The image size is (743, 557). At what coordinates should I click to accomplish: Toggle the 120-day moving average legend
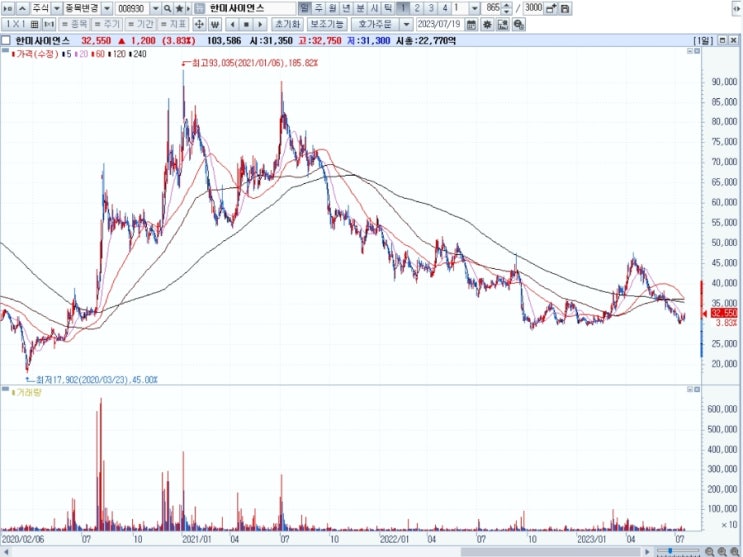117,54
